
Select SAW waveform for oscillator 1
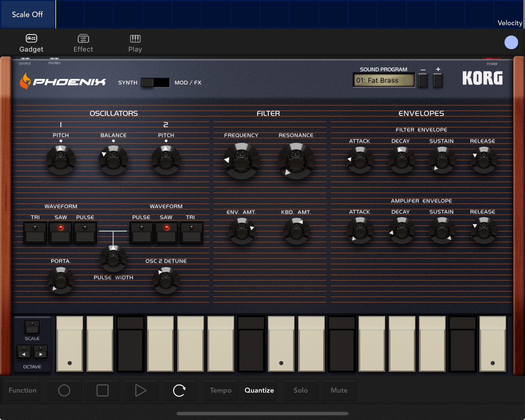[x=60, y=233]
